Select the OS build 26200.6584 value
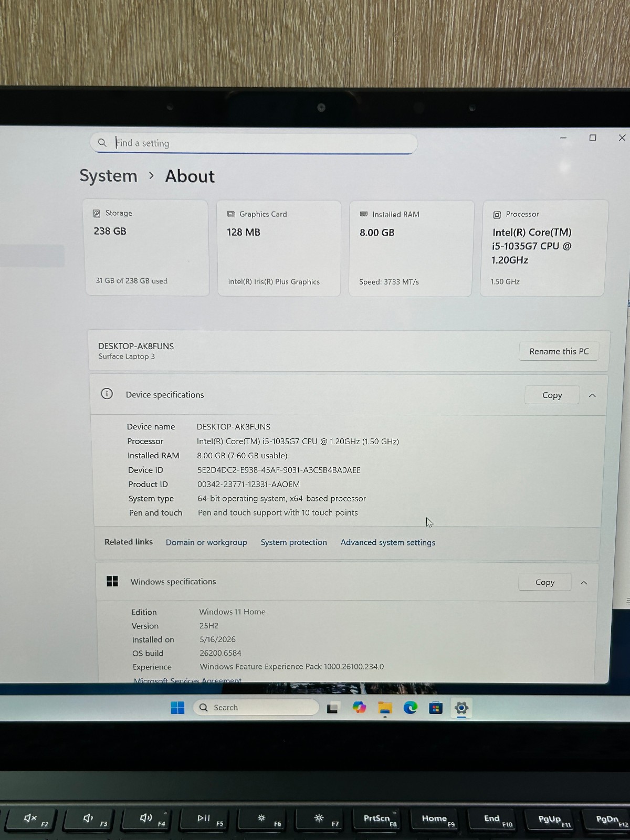 pyautogui.click(x=220, y=653)
